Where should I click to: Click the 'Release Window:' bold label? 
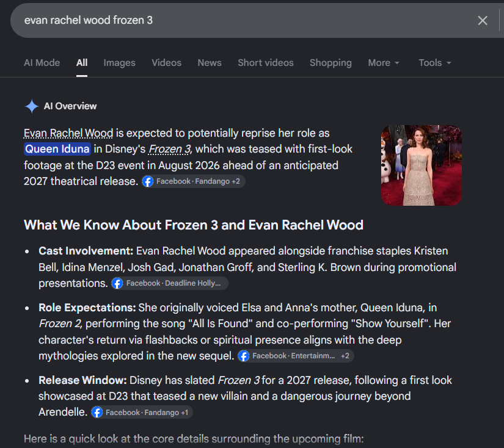tap(82, 380)
